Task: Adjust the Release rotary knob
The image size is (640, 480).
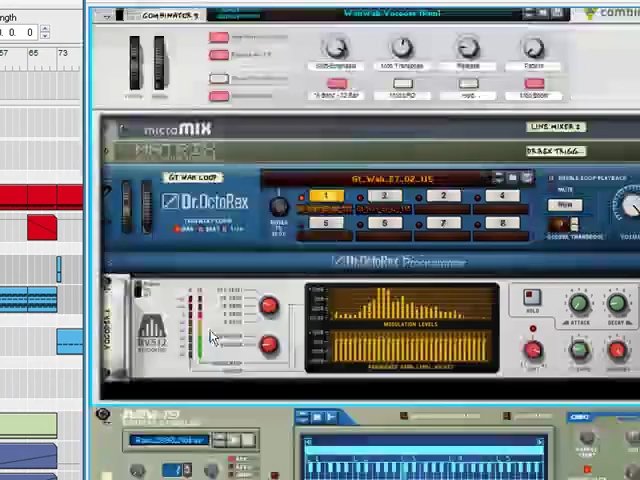Action: click(468, 47)
